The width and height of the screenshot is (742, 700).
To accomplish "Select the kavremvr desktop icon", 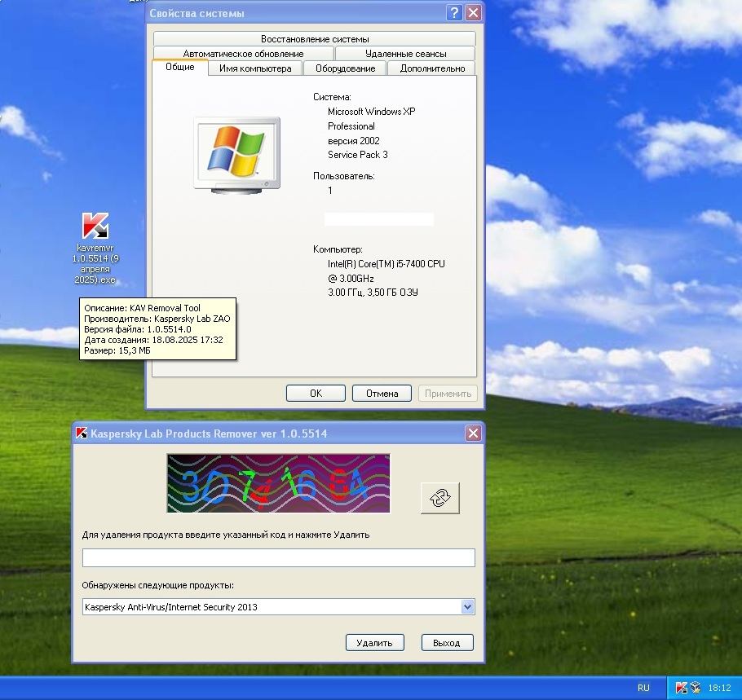I will [95, 227].
